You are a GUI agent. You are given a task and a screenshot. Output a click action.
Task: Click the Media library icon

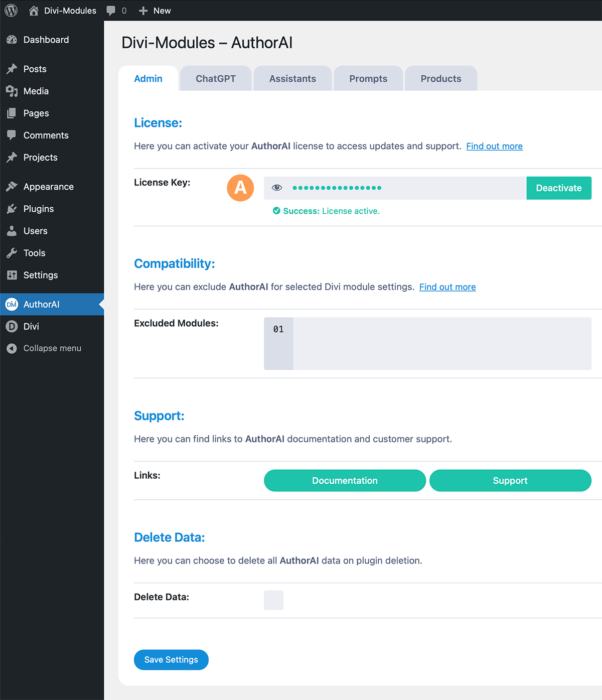(12, 91)
